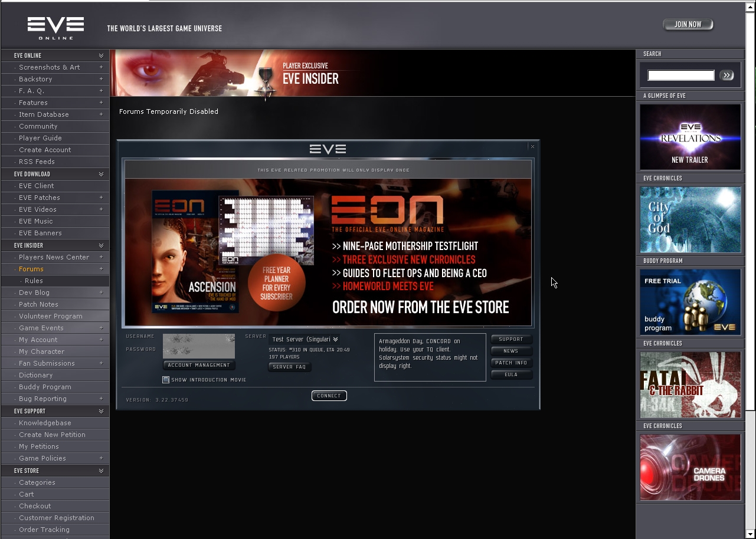Expand the Bug Reporting plus sign
This screenshot has height=539, width=756.
pos(101,399)
